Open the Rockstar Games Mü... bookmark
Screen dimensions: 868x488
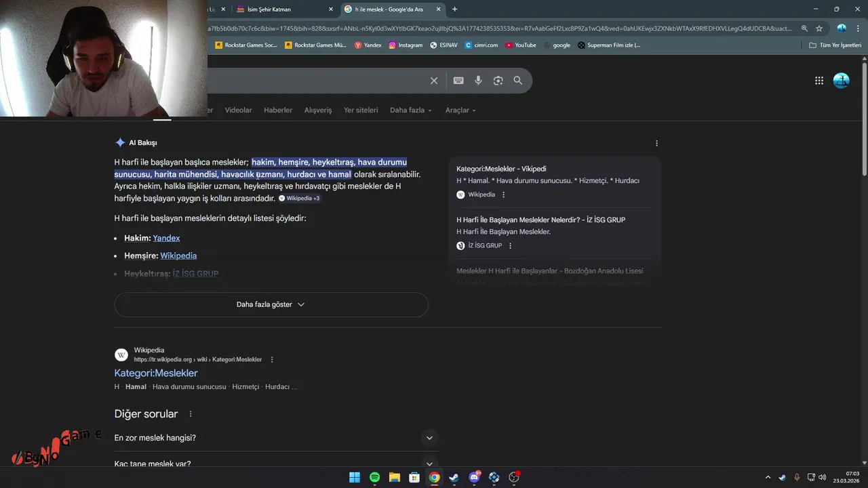tap(315, 45)
